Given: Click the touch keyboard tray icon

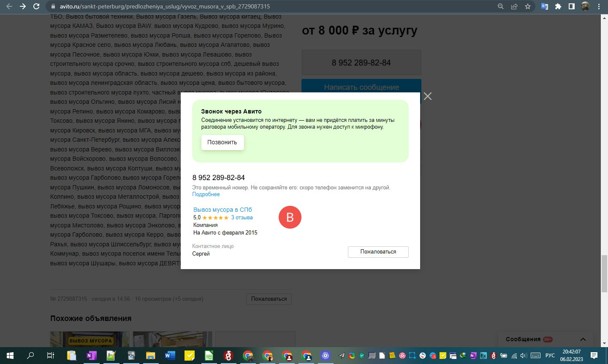Looking at the screenshot, I should pyautogui.click(x=535, y=356).
